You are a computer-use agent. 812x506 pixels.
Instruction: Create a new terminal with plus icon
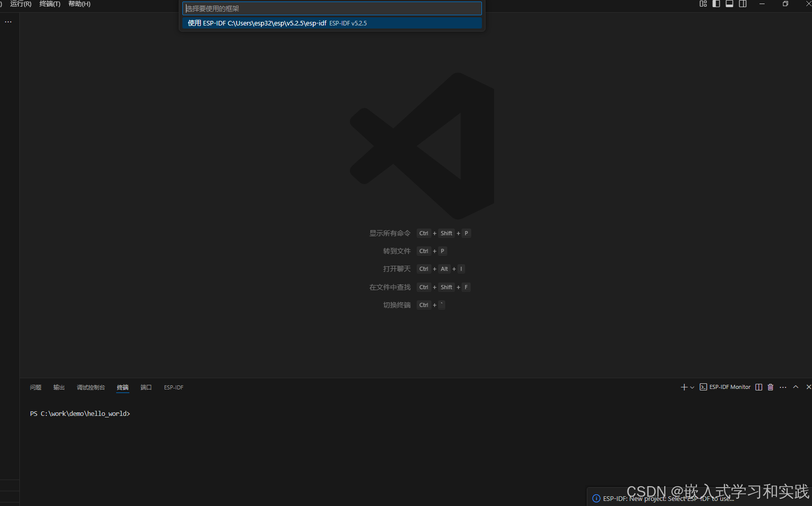click(684, 387)
